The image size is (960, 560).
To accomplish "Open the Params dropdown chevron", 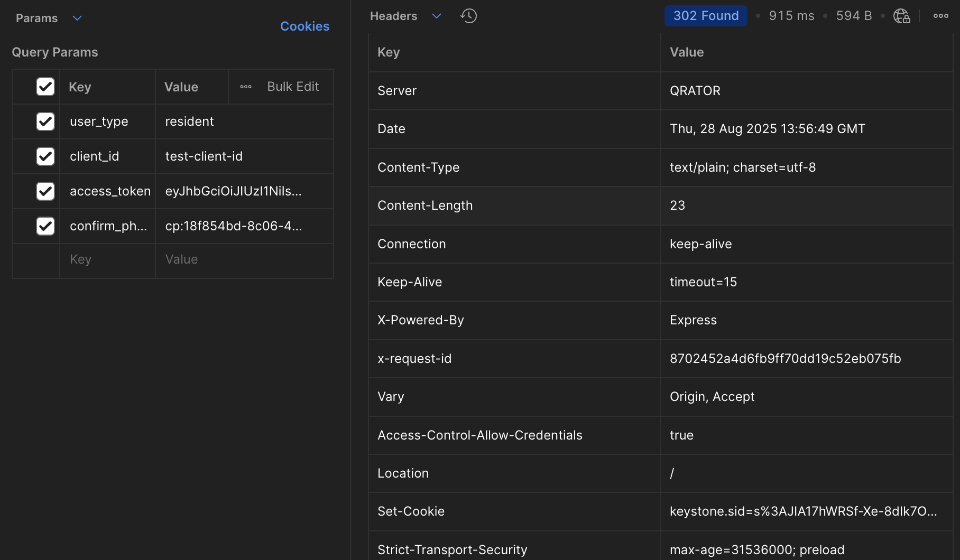I will point(77,18).
